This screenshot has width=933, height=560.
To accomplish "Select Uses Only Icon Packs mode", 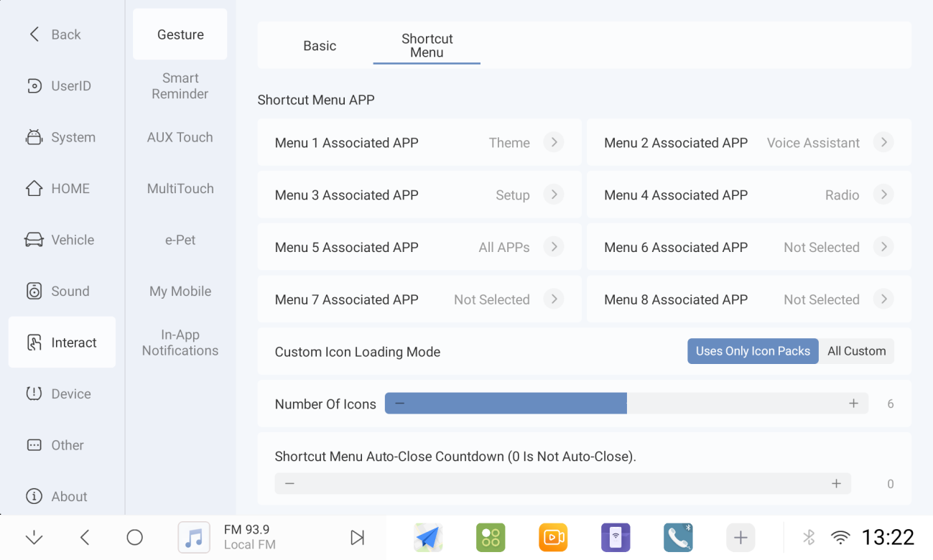I will click(x=753, y=351).
